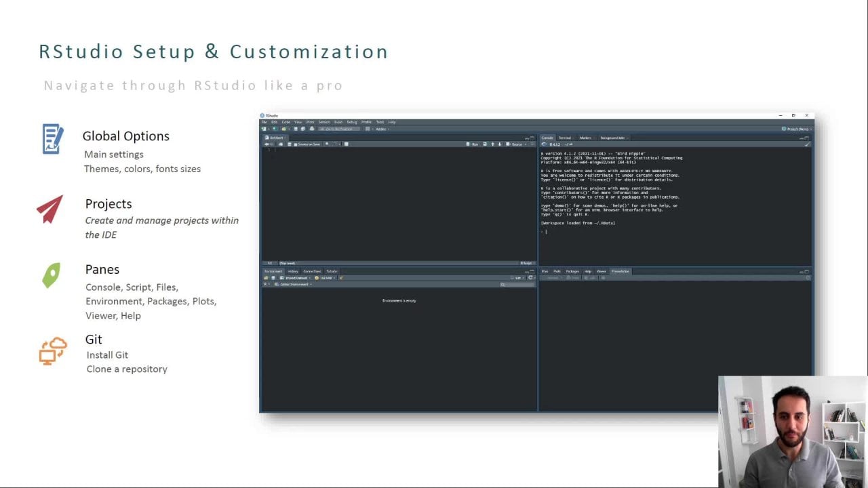Open the Edit menu in RStudio
868x488 pixels.
coord(274,122)
